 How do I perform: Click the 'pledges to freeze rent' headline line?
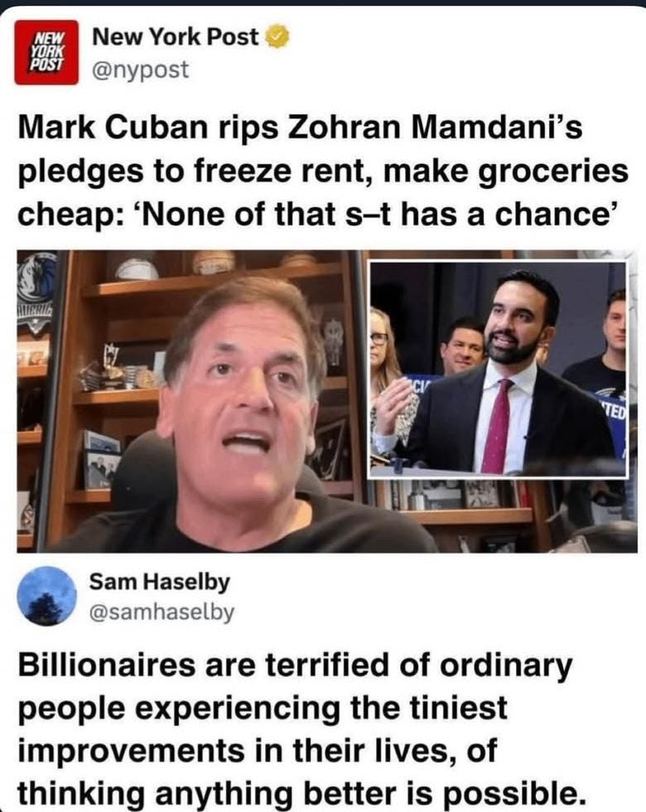tap(323, 171)
